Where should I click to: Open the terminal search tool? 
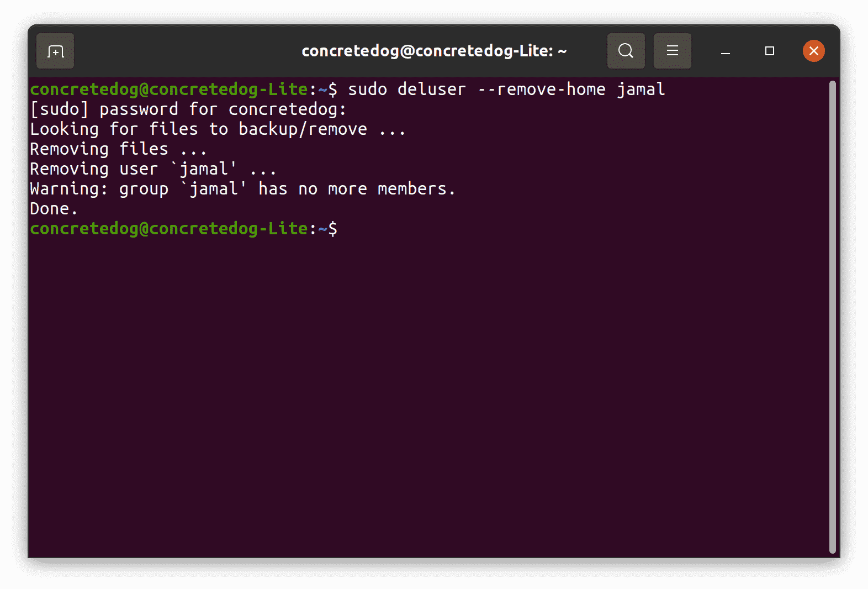click(x=626, y=51)
